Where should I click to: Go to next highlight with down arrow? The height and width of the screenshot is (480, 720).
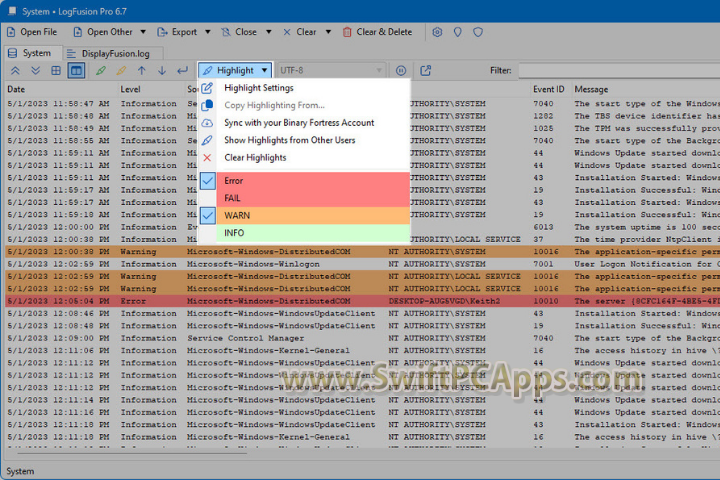tap(162, 71)
